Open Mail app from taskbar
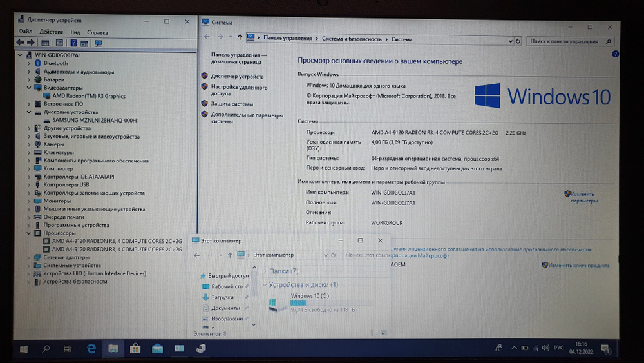 [157, 349]
